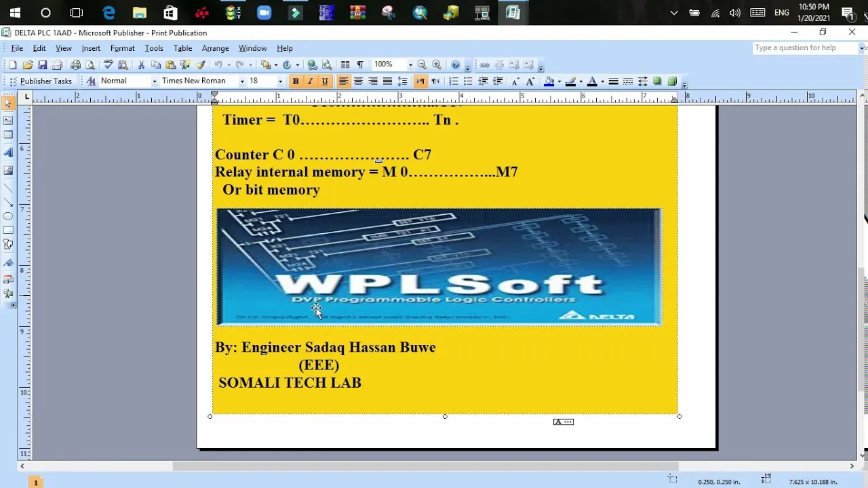Click the Paste clipboard icon
868x488 pixels.
[x=171, y=65]
